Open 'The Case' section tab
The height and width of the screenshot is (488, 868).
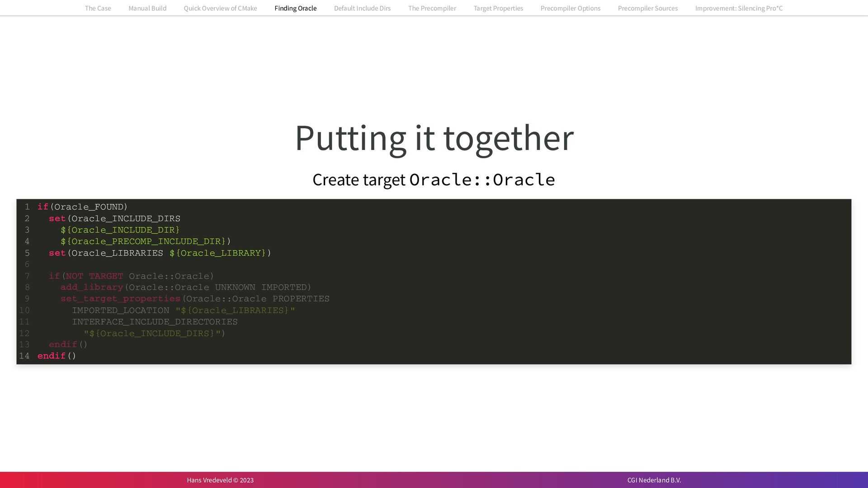click(x=98, y=8)
